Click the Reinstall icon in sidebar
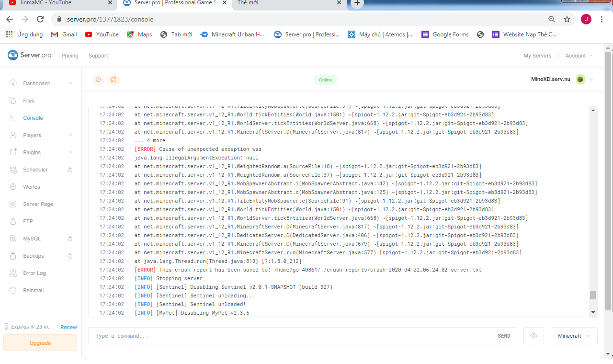Viewport: 613px width, 364px height. (x=13, y=290)
